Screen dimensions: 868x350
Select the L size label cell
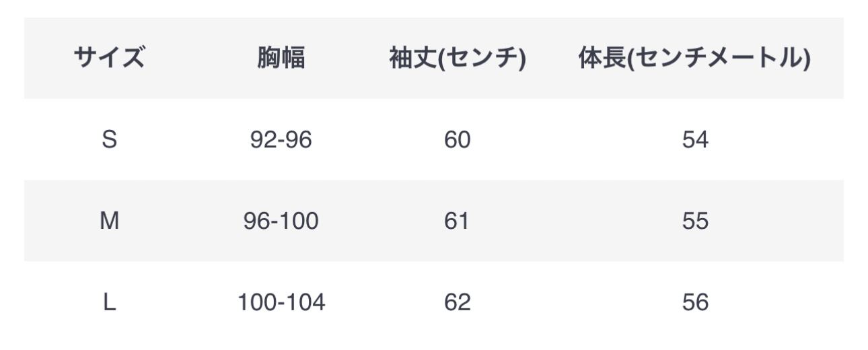pyautogui.click(x=109, y=303)
